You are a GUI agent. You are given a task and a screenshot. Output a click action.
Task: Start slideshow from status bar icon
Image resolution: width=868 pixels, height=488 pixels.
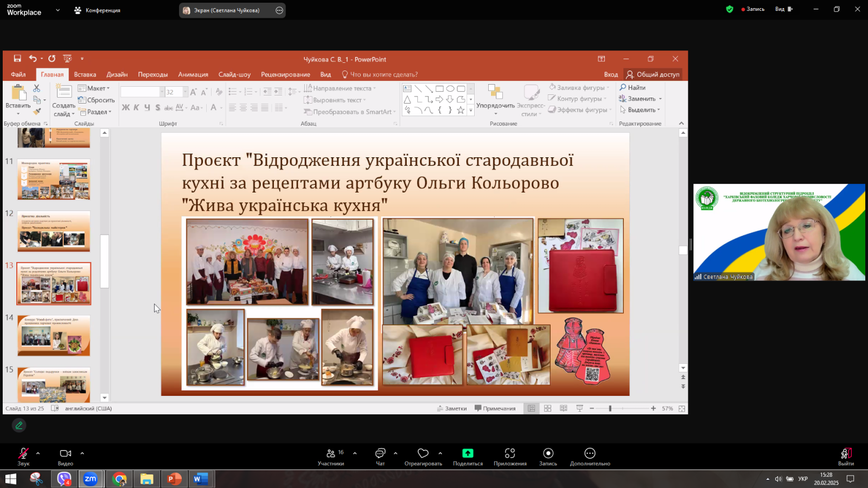tap(579, 408)
